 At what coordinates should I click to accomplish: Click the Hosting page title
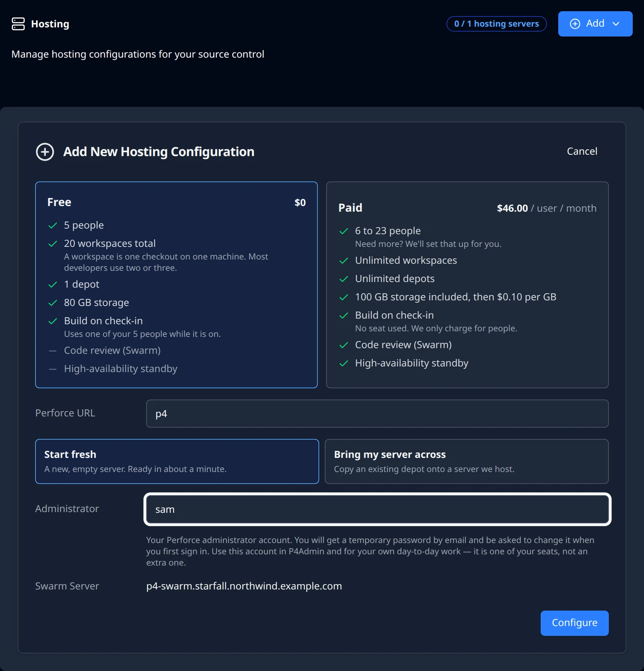coord(50,24)
